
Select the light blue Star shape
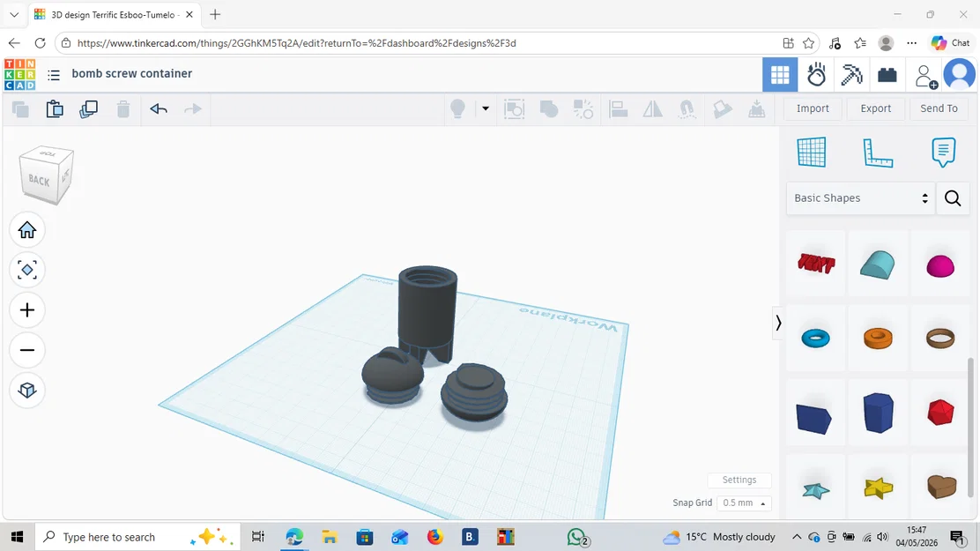(815, 489)
